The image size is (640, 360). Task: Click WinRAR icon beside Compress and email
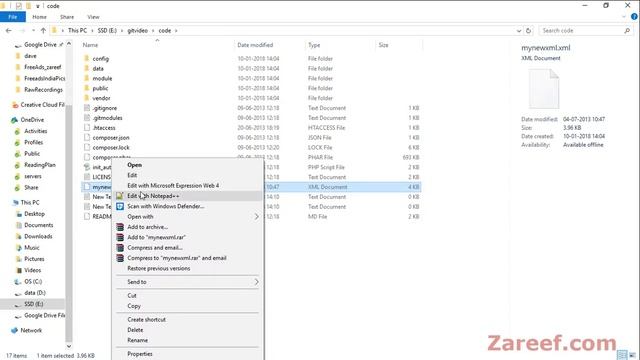point(120,248)
